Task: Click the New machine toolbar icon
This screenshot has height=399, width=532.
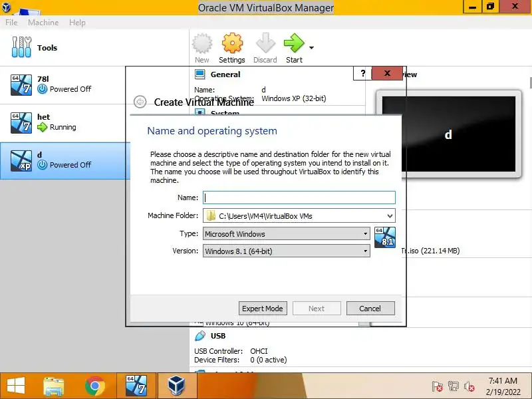Action: (x=202, y=43)
